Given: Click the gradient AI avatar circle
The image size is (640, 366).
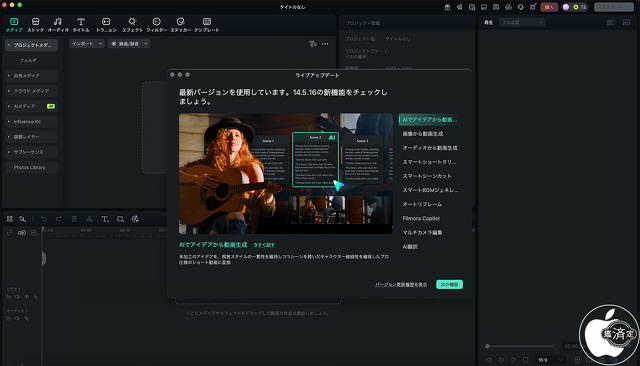Looking at the screenshot, I should point(566,7).
